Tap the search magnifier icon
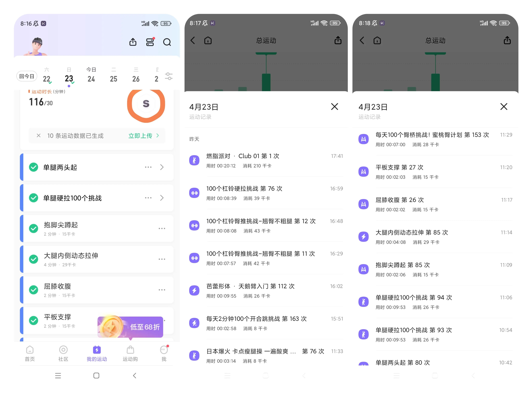The height and width of the screenshot is (399, 532). [x=167, y=42]
